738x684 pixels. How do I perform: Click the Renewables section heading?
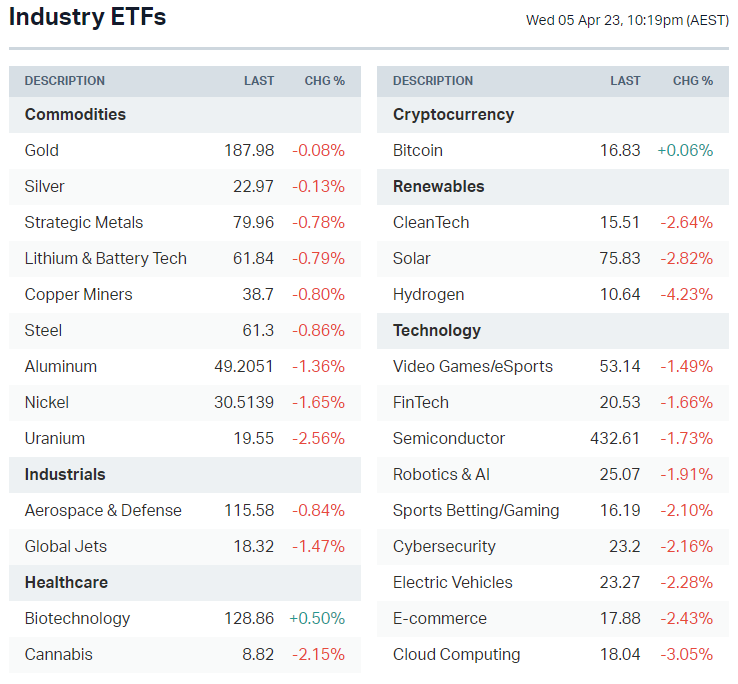439,186
